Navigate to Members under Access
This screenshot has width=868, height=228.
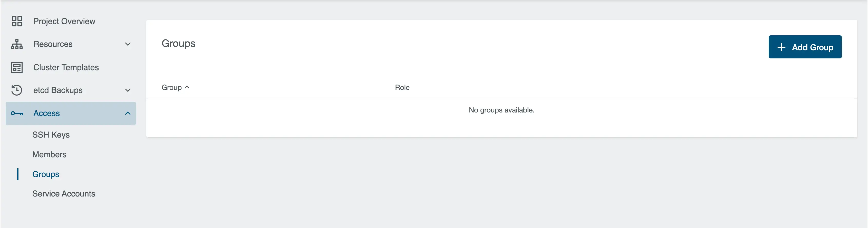pos(49,154)
